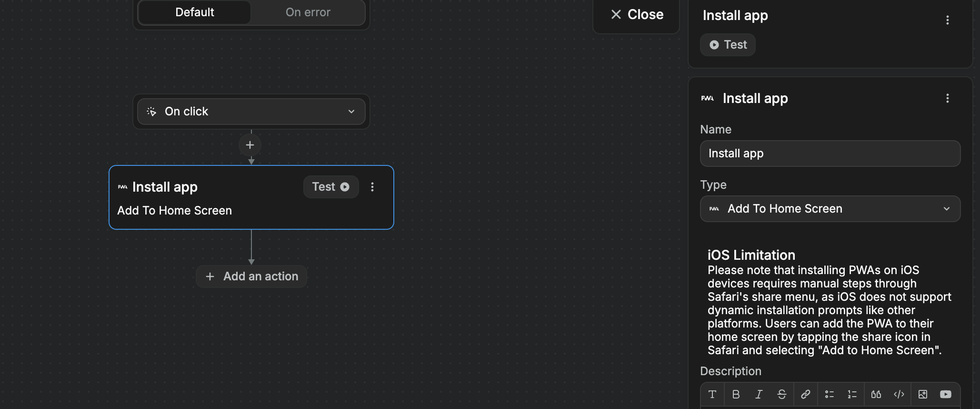Insert a link in the description
Viewport: 980px width, 409px height.
(805, 394)
